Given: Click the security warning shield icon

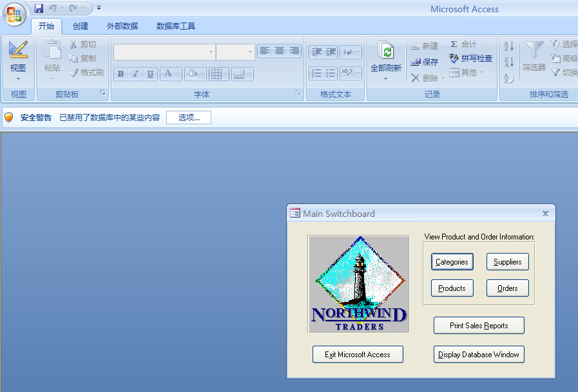Looking at the screenshot, I should (9, 117).
